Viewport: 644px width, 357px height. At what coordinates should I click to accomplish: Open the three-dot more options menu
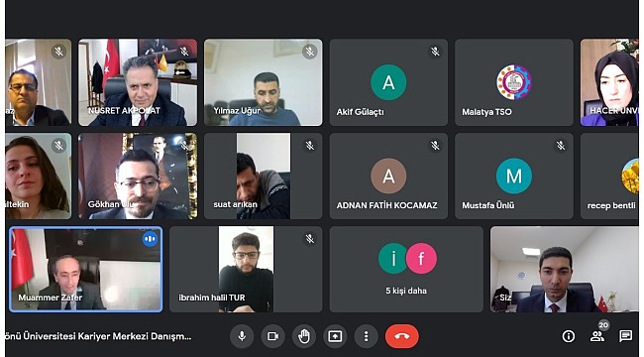tap(366, 336)
